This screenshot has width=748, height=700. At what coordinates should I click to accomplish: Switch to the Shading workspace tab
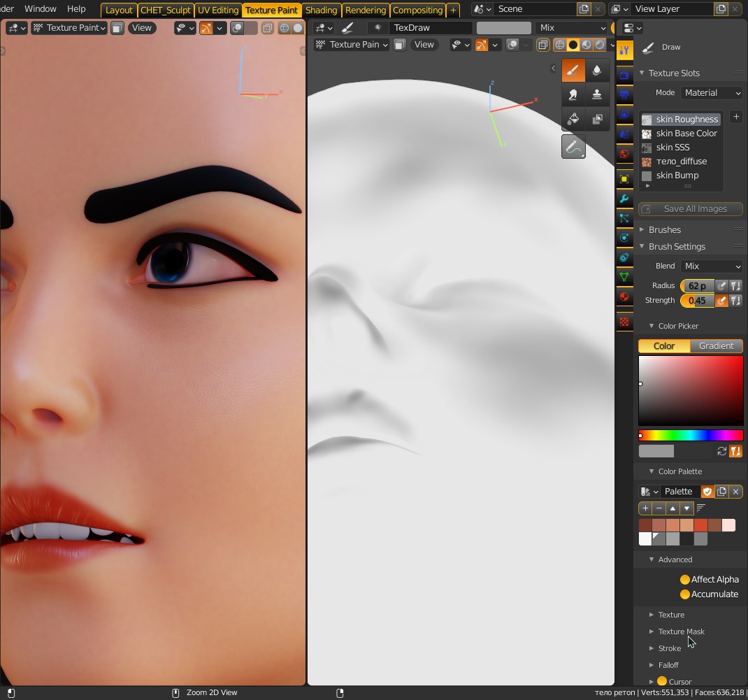(x=321, y=10)
